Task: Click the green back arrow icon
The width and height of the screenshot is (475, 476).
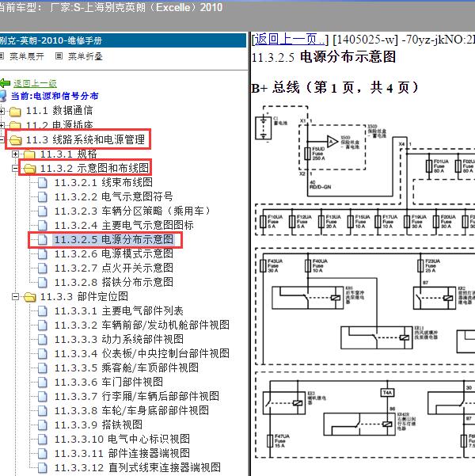Action: pyautogui.click(x=5, y=83)
